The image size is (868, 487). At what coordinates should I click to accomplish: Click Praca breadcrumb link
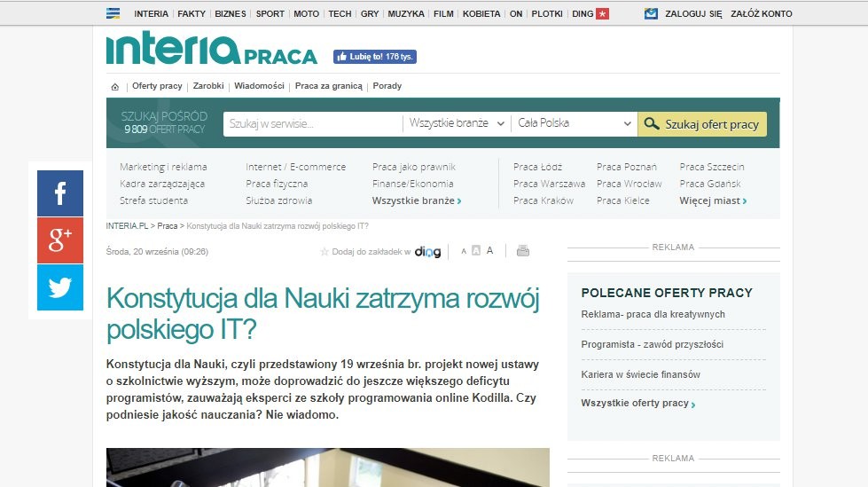click(x=168, y=226)
